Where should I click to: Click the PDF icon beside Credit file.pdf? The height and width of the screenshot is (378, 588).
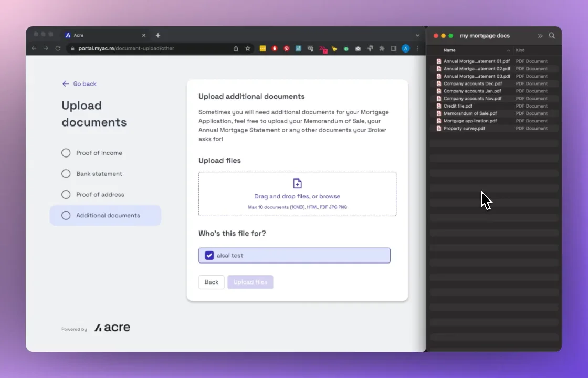pyautogui.click(x=439, y=106)
